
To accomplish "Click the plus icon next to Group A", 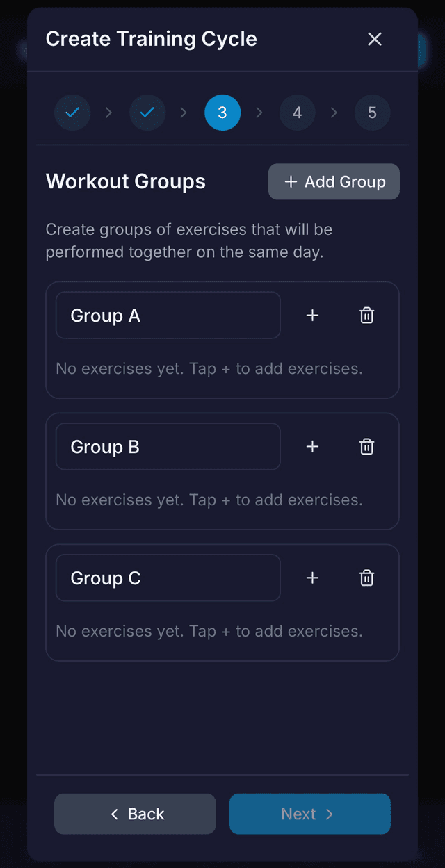I will 312,315.
